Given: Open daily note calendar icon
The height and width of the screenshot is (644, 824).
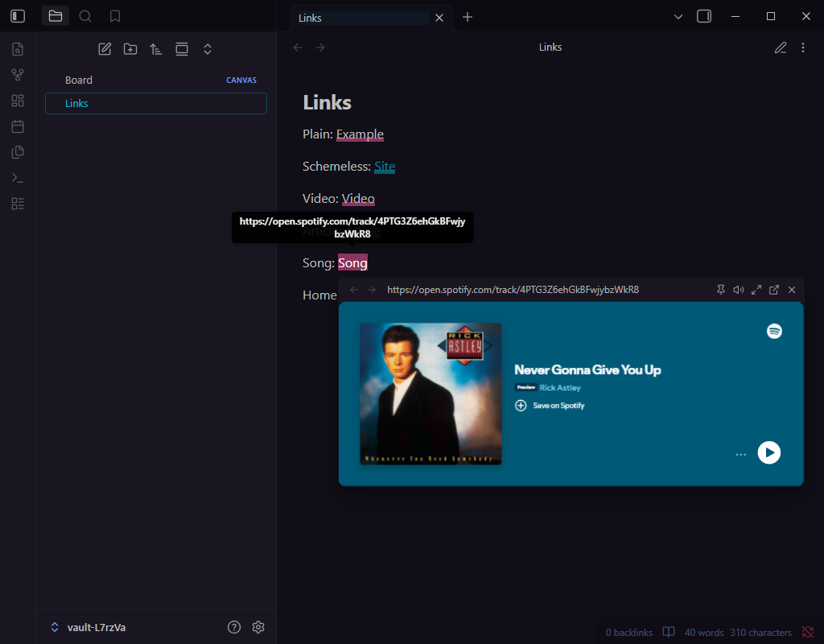Looking at the screenshot, I should pos(18,126).
